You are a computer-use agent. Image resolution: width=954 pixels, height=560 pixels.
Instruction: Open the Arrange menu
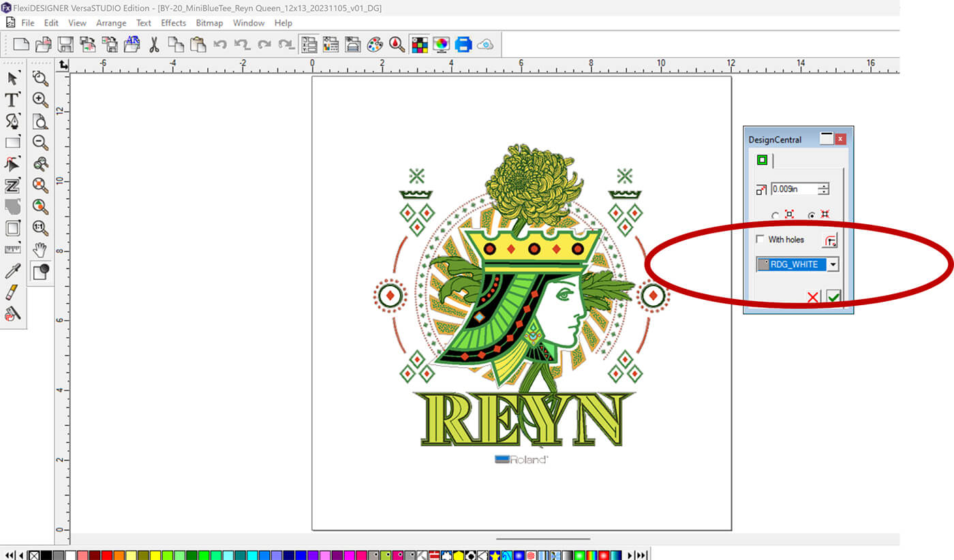[x=111, y=22]
